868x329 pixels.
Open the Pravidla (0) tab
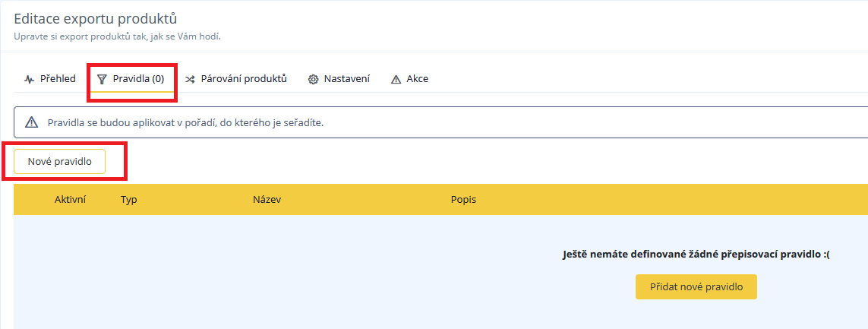[x=138, y=78]
